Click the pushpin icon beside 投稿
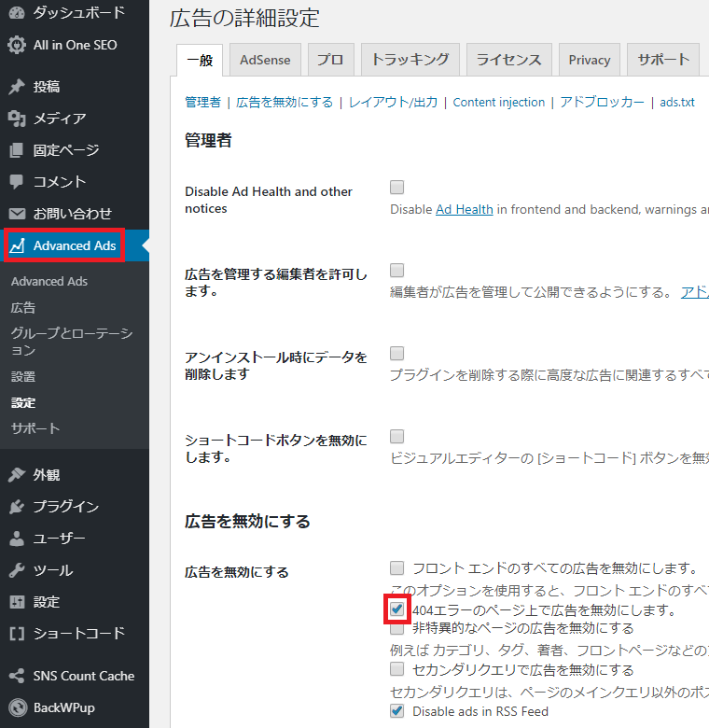This screenshot has width=709, height=728. pyautogui.click(x=17, y=87)
